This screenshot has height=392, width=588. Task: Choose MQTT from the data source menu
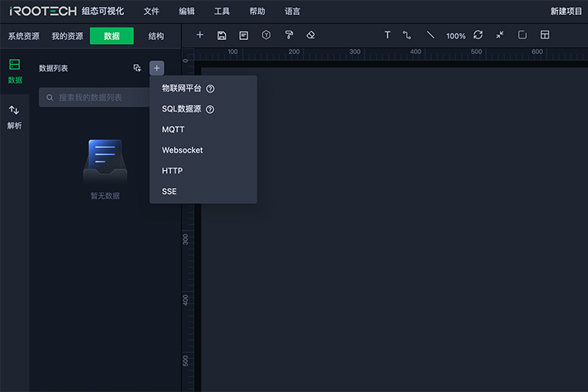pyautogui.click(x=173, y=129)
